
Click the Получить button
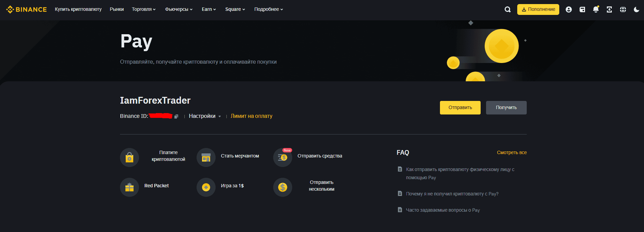pos(506,108)
